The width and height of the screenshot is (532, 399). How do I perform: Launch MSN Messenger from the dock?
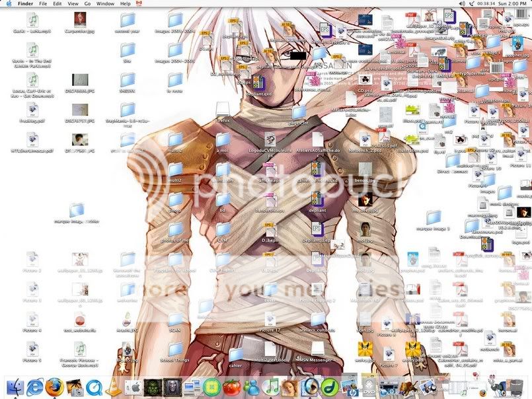pos(251,388)
